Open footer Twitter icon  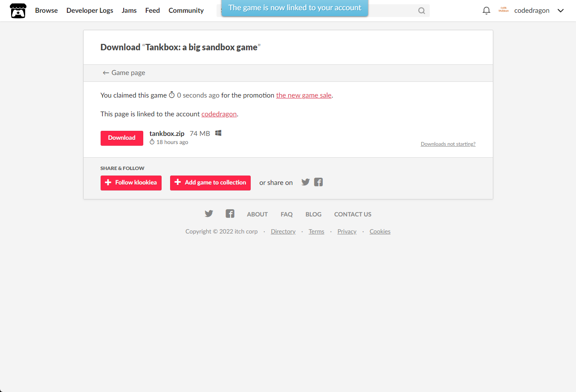point(209,214)
